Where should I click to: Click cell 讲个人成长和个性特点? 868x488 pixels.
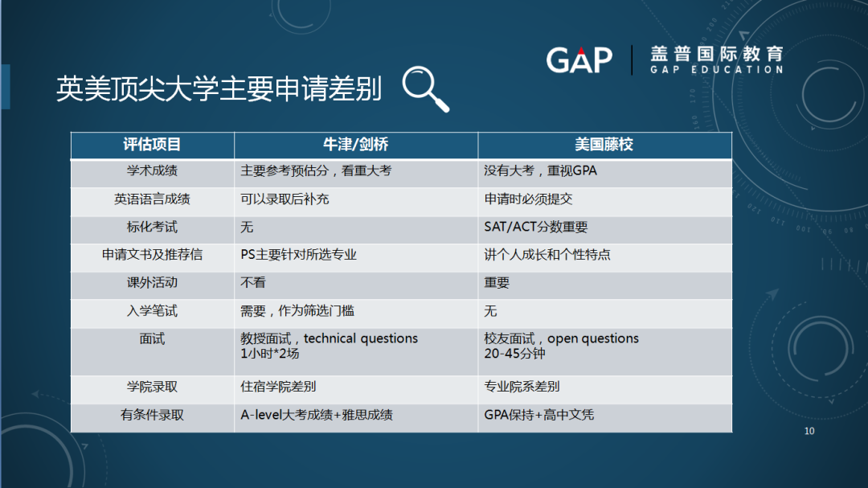(604, 257)
